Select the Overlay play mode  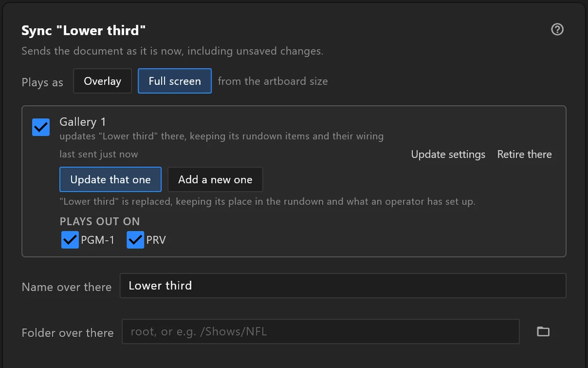102,81
